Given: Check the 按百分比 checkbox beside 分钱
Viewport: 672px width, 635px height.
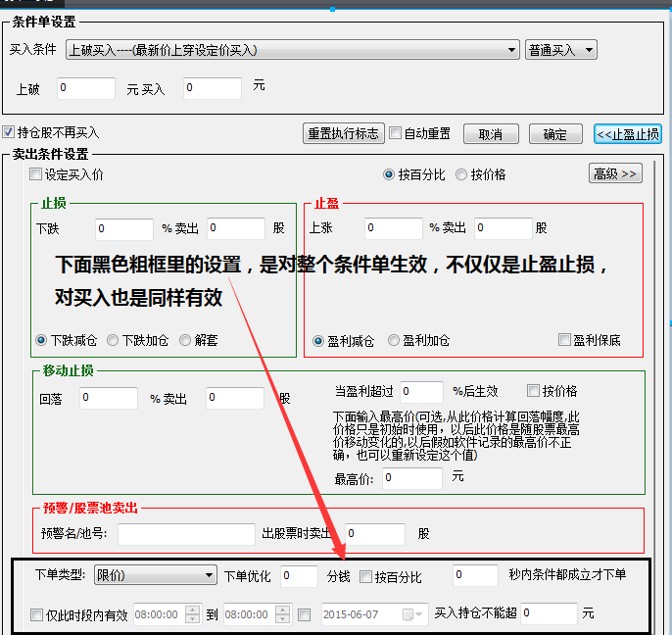Looking at the screenshot, I should [365, 577].
